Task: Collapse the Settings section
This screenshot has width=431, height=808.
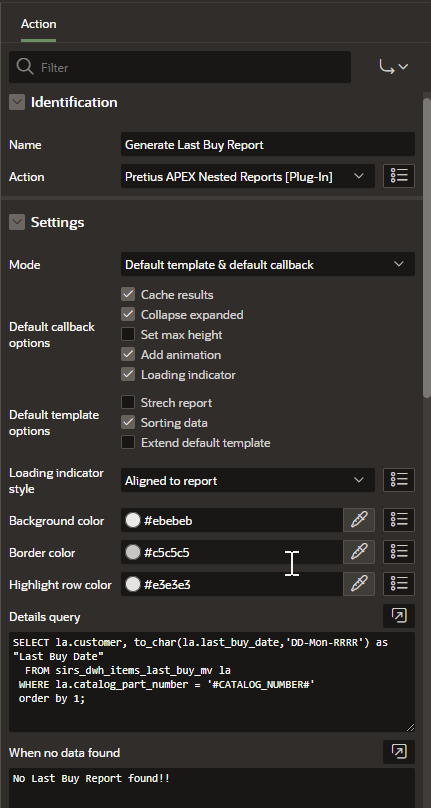Action: click(17, 222)
